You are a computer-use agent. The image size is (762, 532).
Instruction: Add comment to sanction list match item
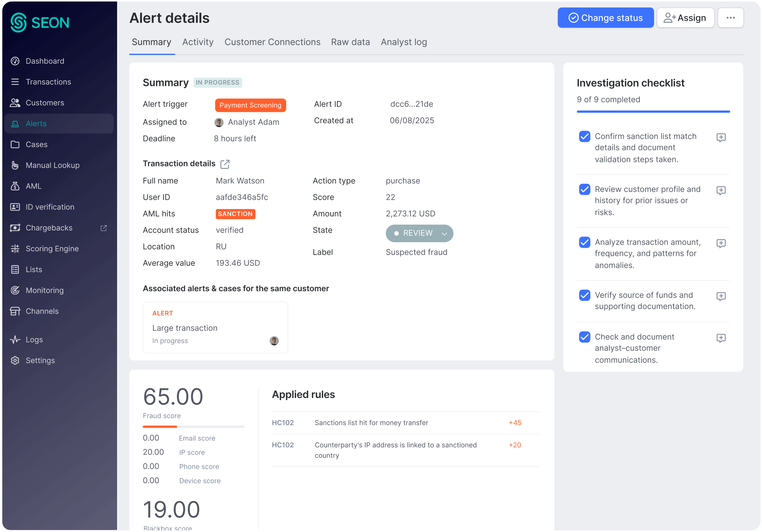(x=721, y=137)
